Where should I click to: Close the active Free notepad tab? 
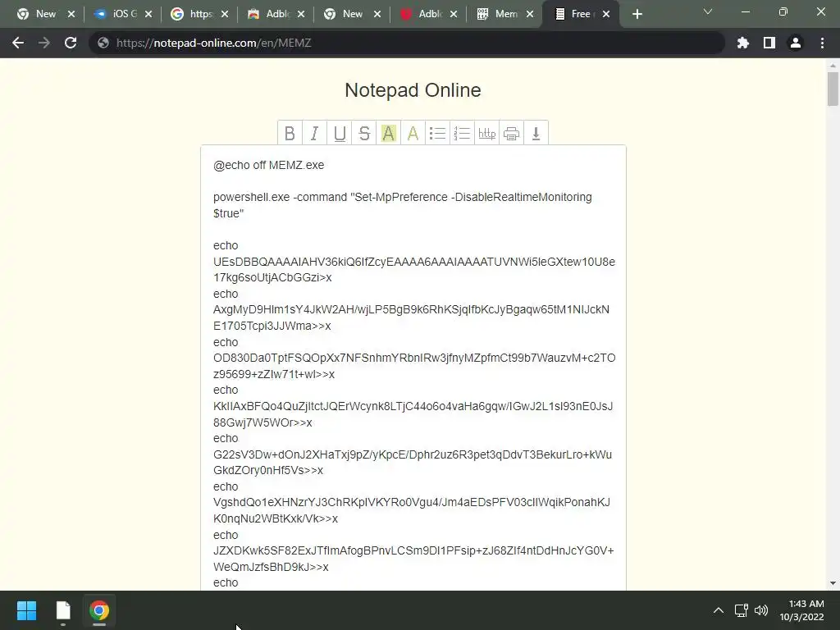coord(606,14)
